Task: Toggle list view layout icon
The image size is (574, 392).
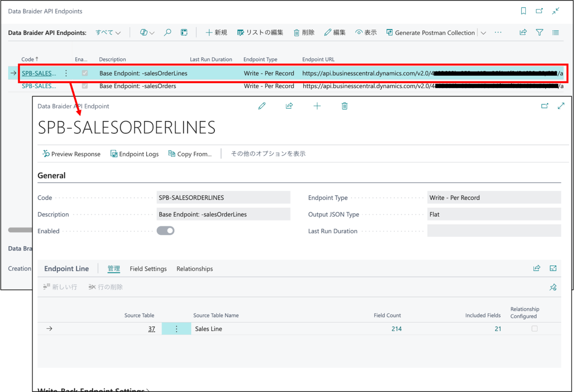Action: coord(555,33)
